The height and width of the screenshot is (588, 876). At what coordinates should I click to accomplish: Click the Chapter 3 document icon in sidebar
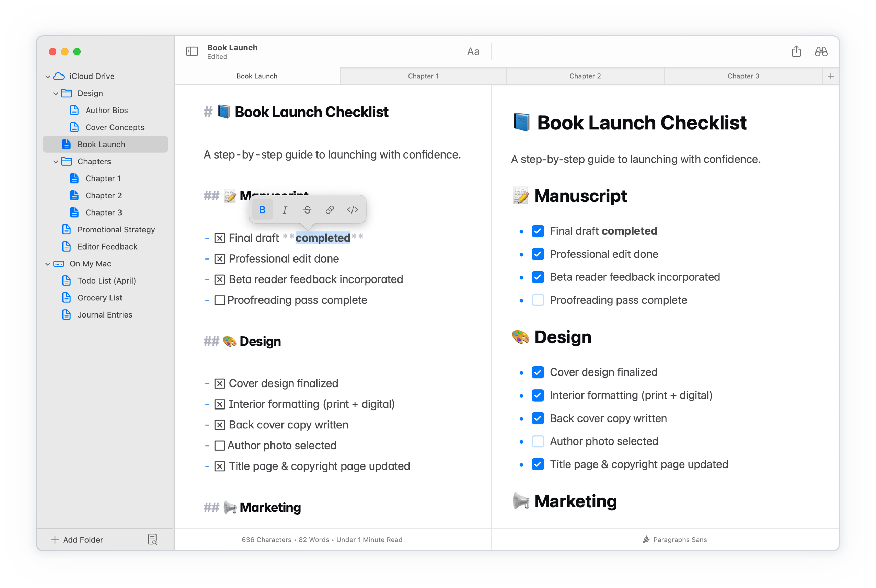(74, 212)
